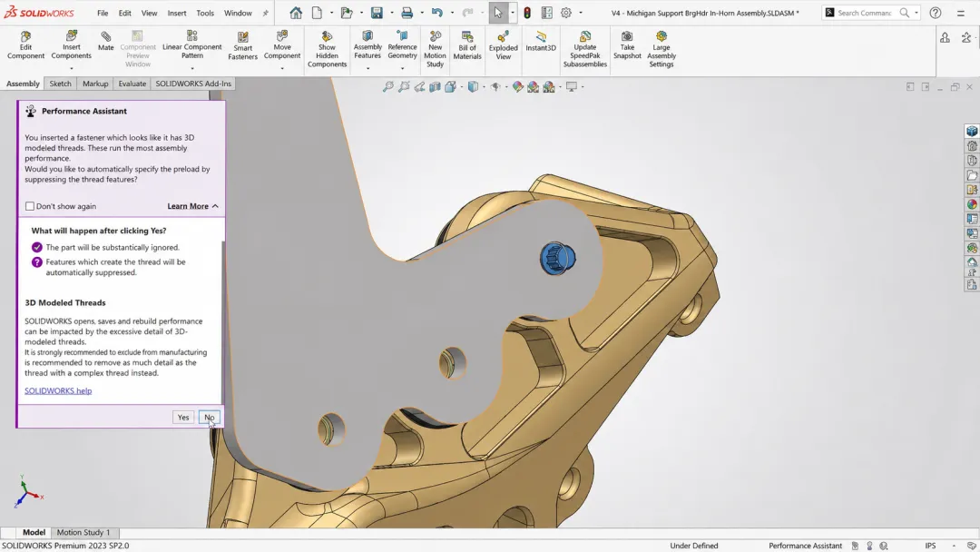Select the blue bolt in the model
This screenshot has height=552, width=980.
[x=557, y=258]
